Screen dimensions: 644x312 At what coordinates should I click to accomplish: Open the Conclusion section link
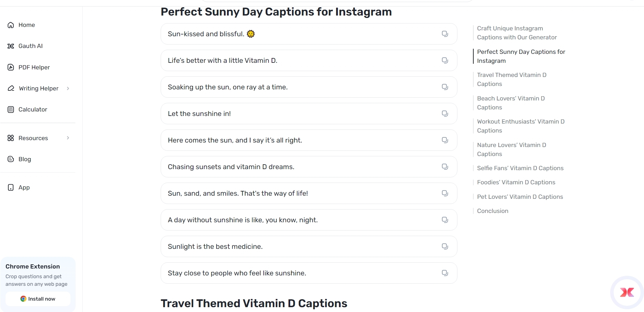click(493, 211)
